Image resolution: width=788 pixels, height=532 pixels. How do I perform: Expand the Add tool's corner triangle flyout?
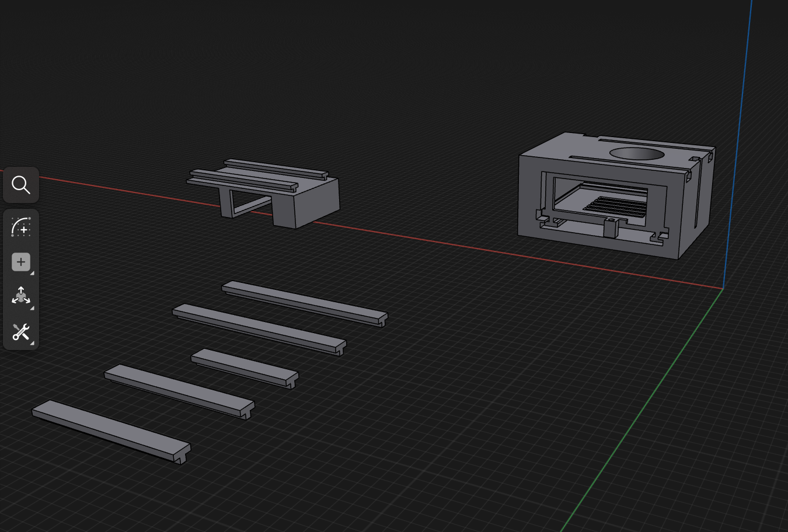(32, 273)
